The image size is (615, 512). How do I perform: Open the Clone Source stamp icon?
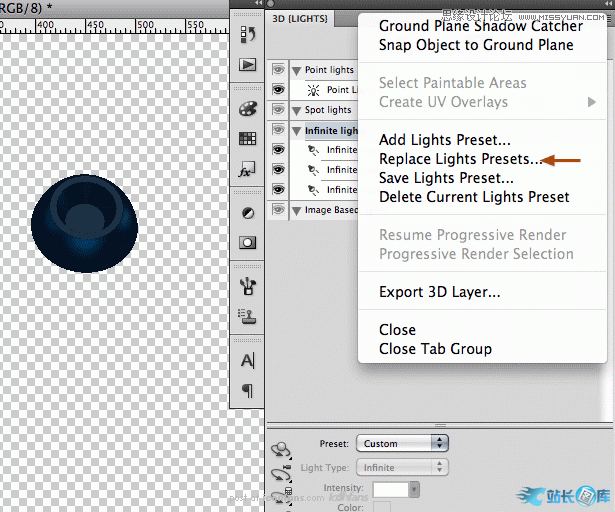click(247, 316)
